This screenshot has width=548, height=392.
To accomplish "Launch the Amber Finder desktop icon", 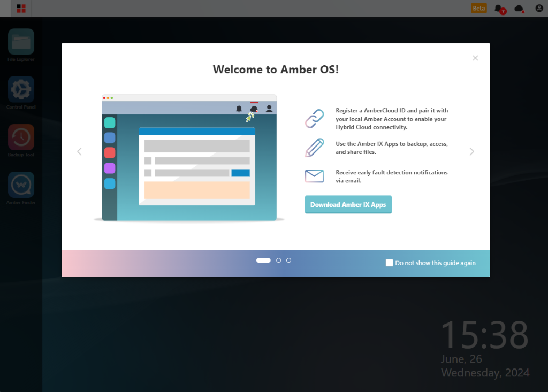I will (21, 188).
